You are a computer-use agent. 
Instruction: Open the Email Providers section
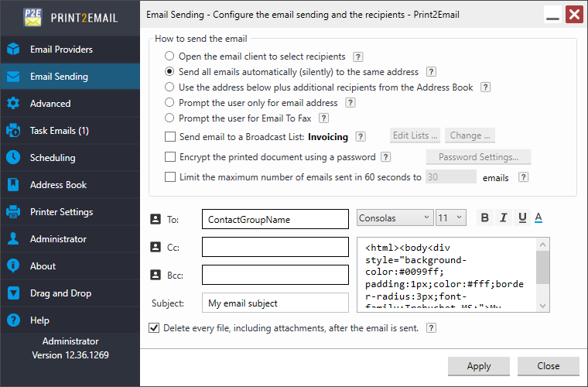[61, 50]
